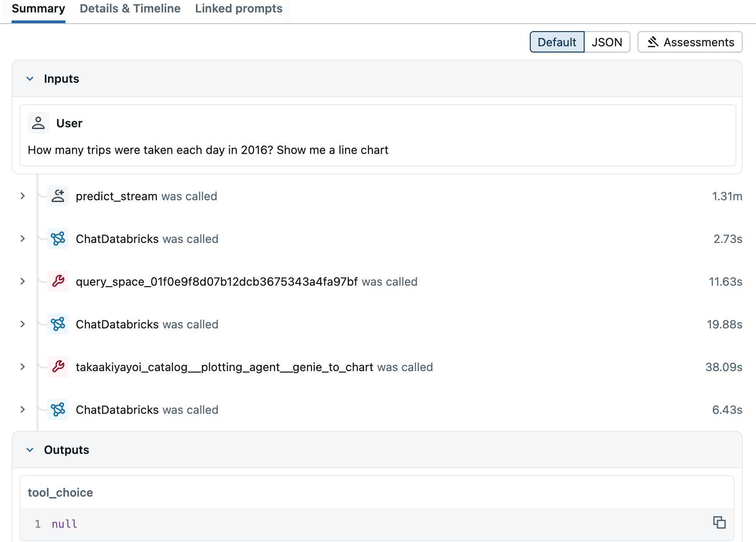The height and width of the screenshot is (542, 756).
Task: Switch to the Linked prompts tab
Action: pos(238,8)
